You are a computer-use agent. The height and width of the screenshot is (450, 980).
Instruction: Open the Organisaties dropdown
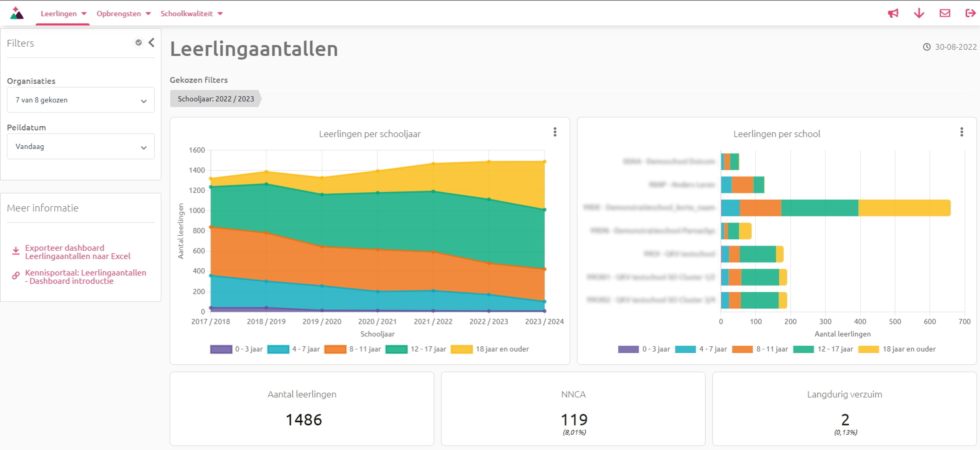(81, 100)
